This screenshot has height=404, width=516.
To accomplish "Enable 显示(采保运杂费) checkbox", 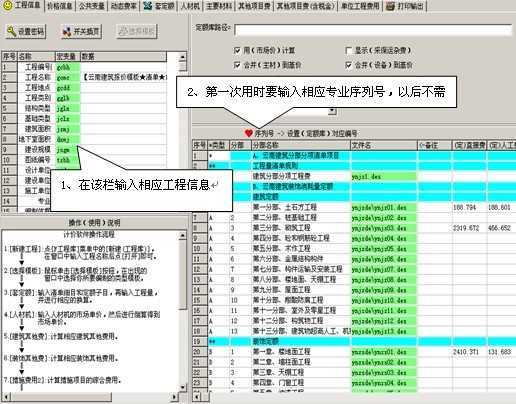I will pos(348,50).
